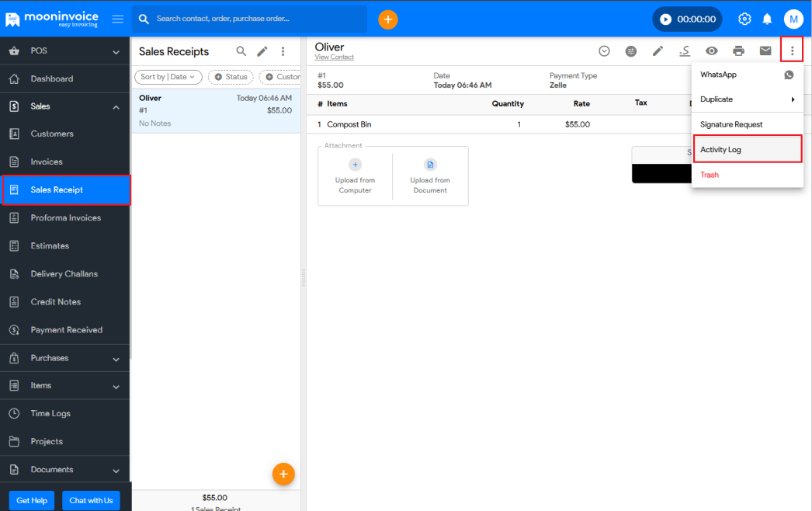Open Sales Receipts list more options
This screenshot has height=511, width=812.
(283, 50)
